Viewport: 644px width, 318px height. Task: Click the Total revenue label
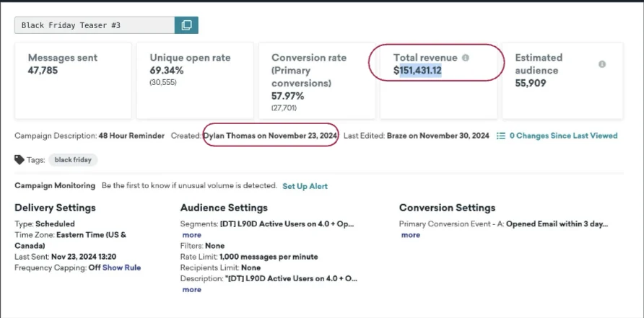[425, 58]
